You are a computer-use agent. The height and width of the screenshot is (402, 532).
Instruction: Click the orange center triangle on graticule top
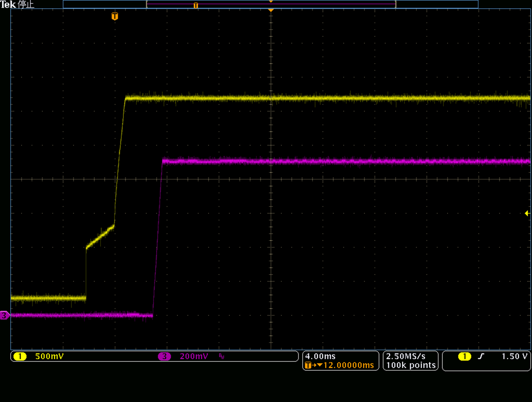[x=271, y=11]
